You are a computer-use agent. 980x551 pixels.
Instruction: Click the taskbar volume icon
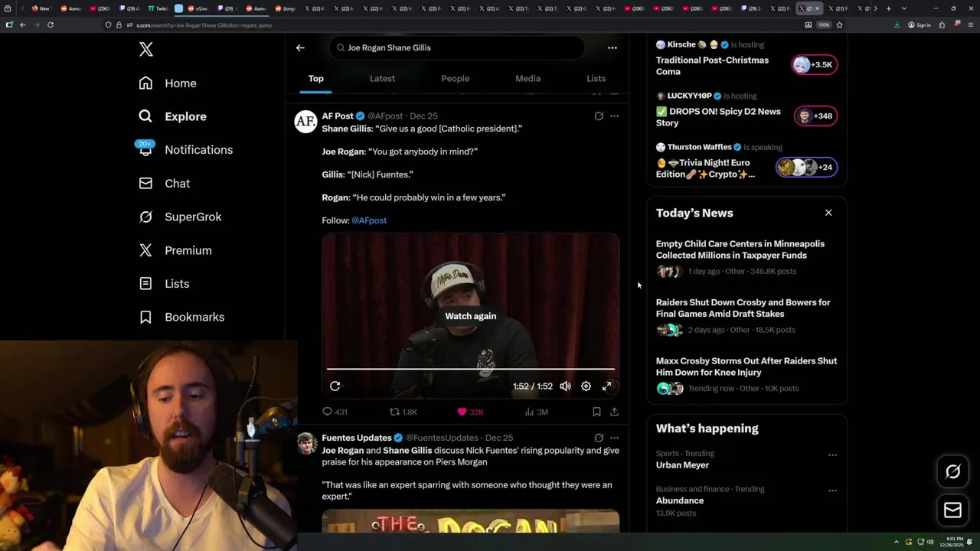(x=930, y=542)
